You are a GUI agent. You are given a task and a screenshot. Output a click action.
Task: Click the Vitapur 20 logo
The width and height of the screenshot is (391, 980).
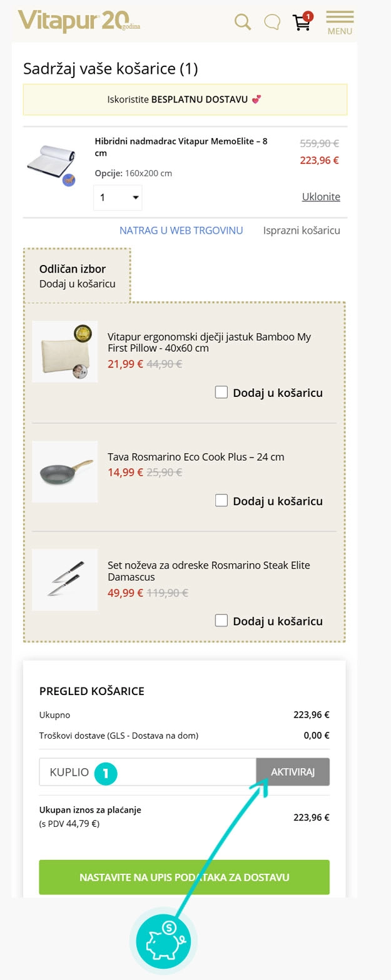(79, 22)
